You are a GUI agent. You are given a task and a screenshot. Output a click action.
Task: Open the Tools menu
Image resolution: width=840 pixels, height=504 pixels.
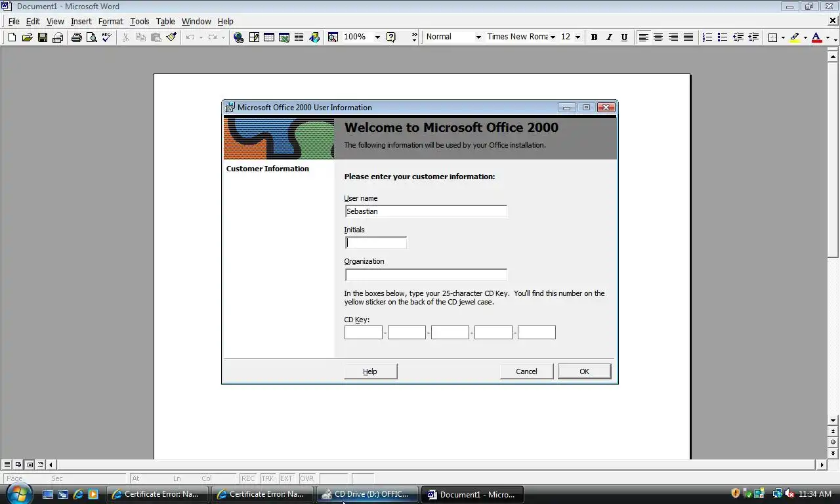(140, 21)
